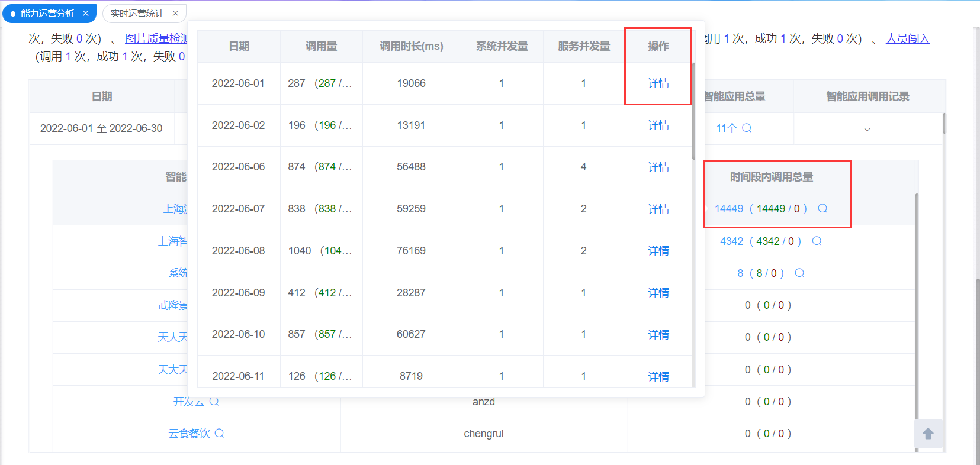The image size is (980, 465).
Task: Click search icon beside 14449 total
Action: [x=822, y=208]
